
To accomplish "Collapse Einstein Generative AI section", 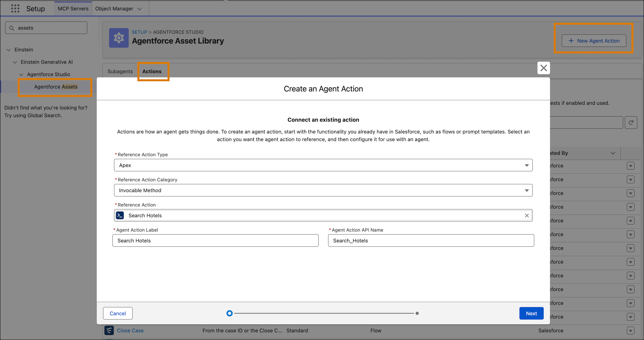I will (x=15, y=62).
